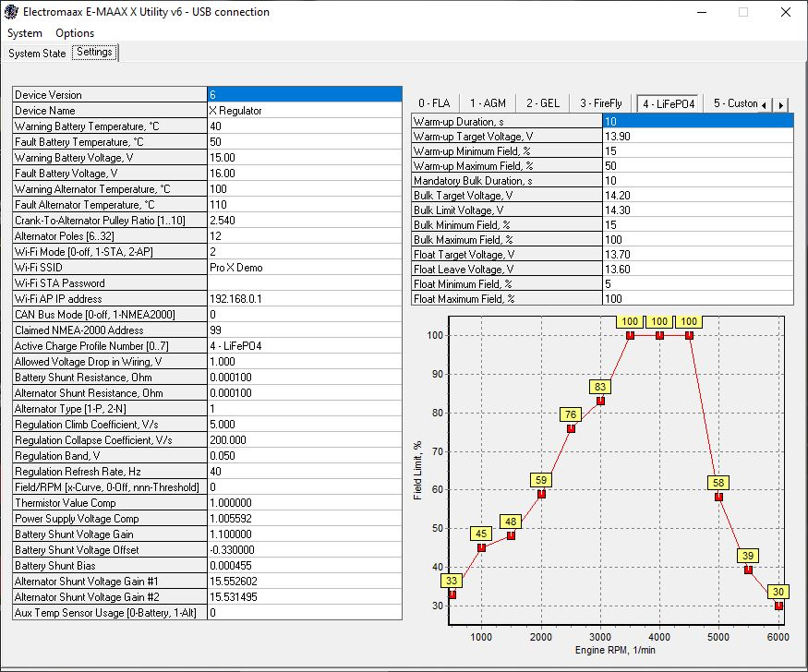Click the curve point labeled 58
Viewport: 808px width, 672px height.
point(718,497)
